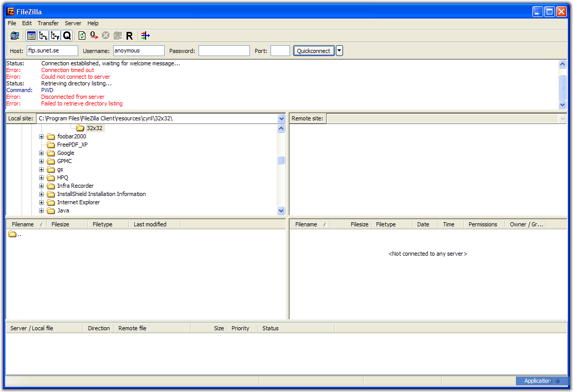This screenshot has height=392, width=573.
Task: Open the Transfer menu
Action: [48, 23]
